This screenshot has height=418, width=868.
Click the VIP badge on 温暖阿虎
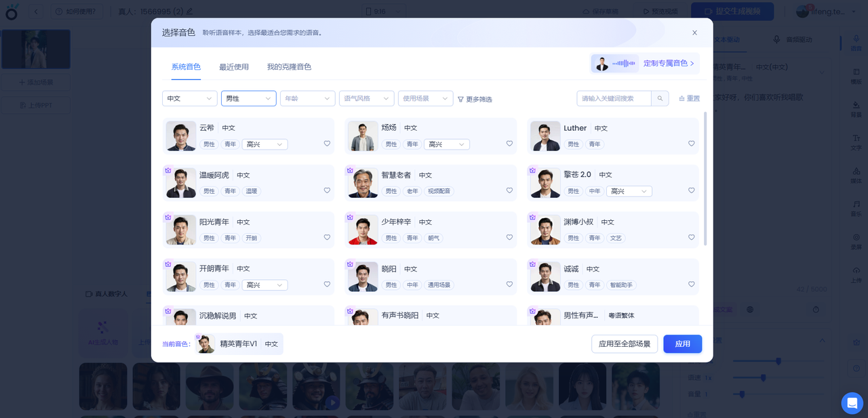(x=167, y=171)
